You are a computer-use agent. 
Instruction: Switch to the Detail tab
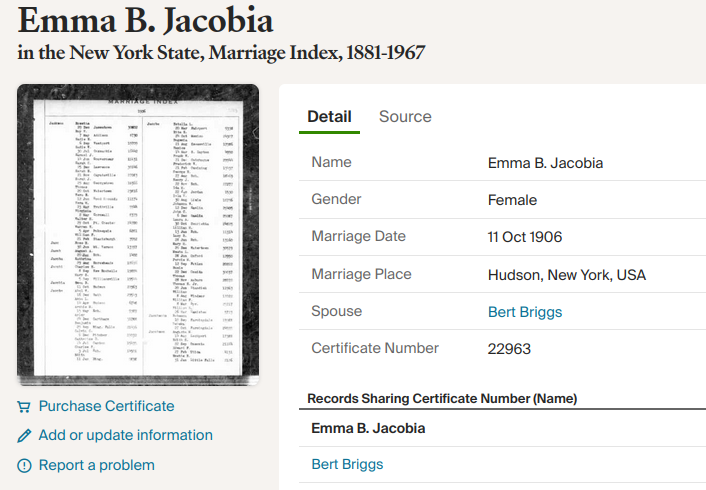[329, 116]
